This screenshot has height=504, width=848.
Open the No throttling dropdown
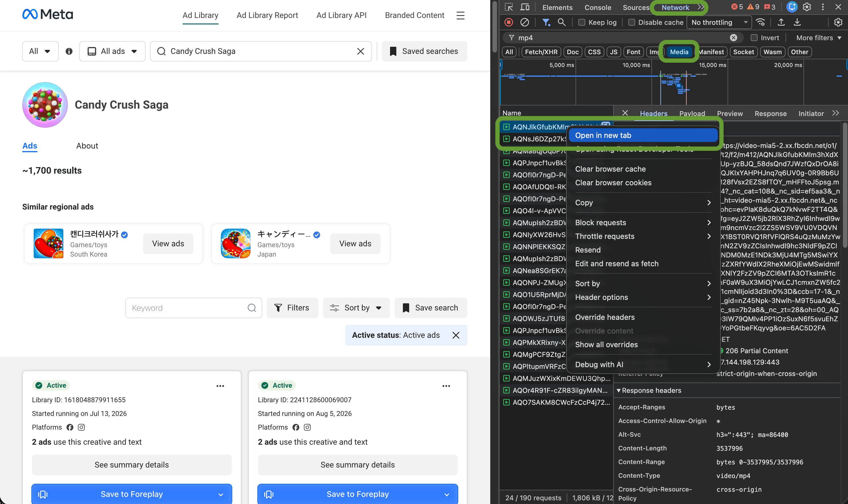[x=719, y=23]
